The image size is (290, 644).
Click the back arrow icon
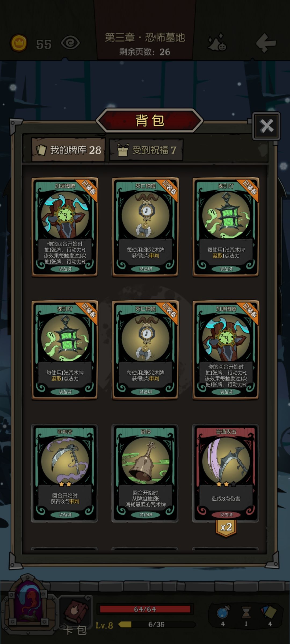pyautogui.click(x=266, y=42)
